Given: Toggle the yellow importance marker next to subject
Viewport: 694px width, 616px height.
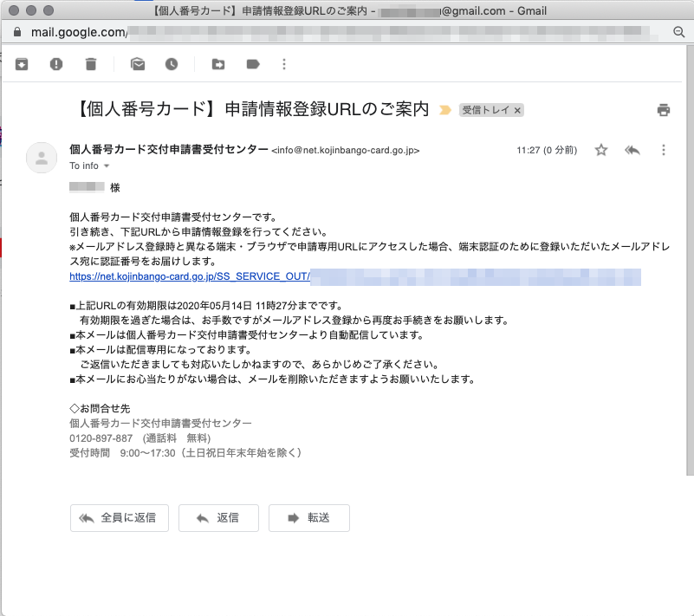Looking at the screenshot, I should (x=445, y=110).
